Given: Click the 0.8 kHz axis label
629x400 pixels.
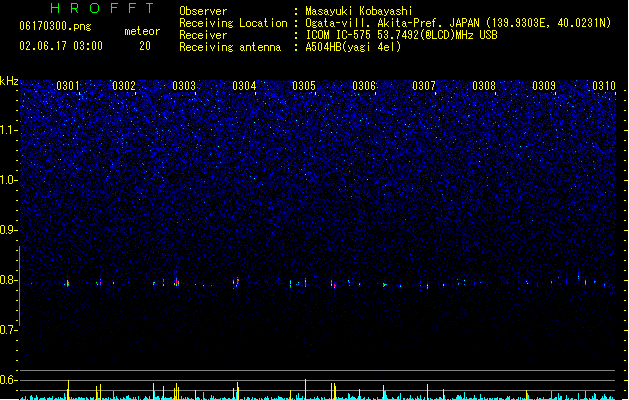Looking at the screenshot, I should tap(8, 280).
